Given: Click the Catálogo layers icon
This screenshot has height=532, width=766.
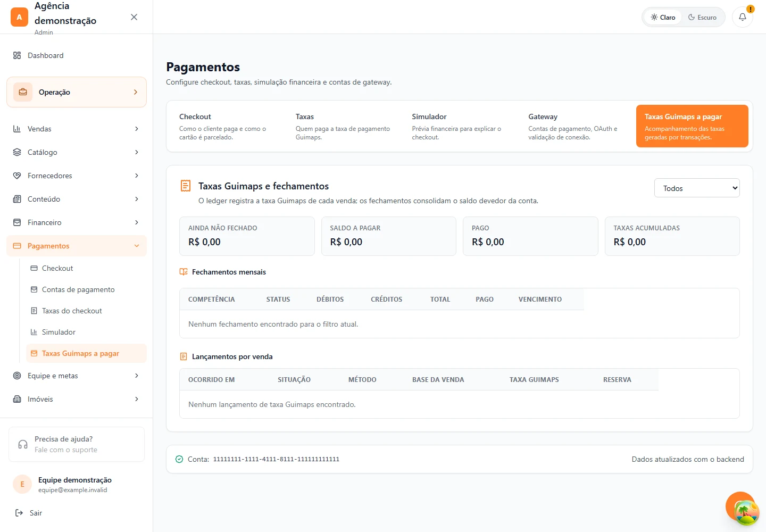Looking at the screenshot, I should [17, 152].
